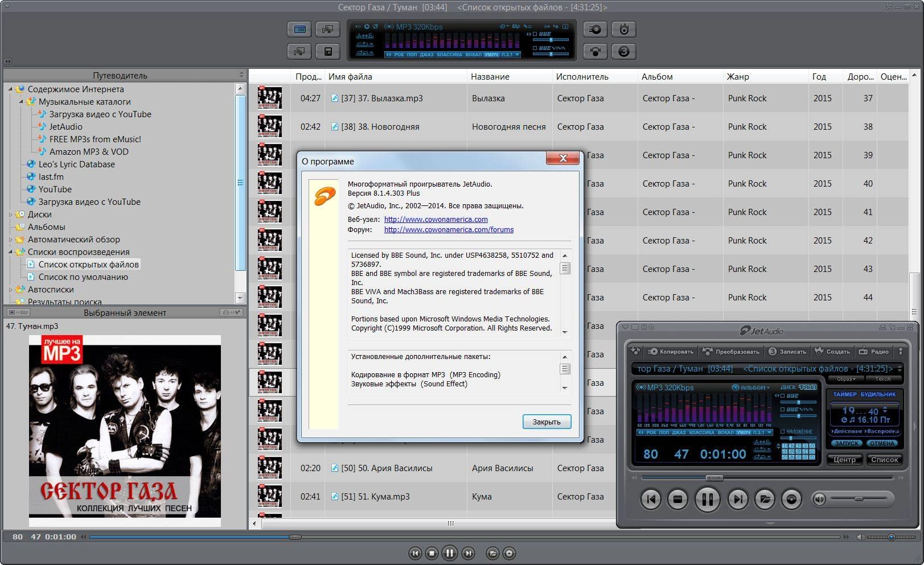
Task: Sort by Исполнитель column header
Action: point(595,76)
